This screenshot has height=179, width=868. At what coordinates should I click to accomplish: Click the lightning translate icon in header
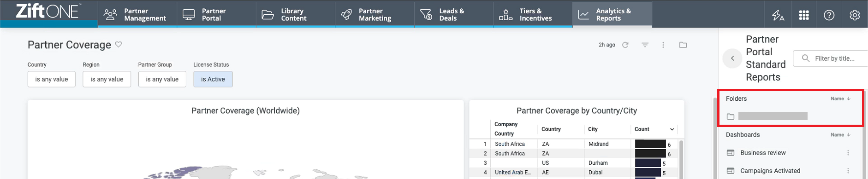tap(778, 15)
